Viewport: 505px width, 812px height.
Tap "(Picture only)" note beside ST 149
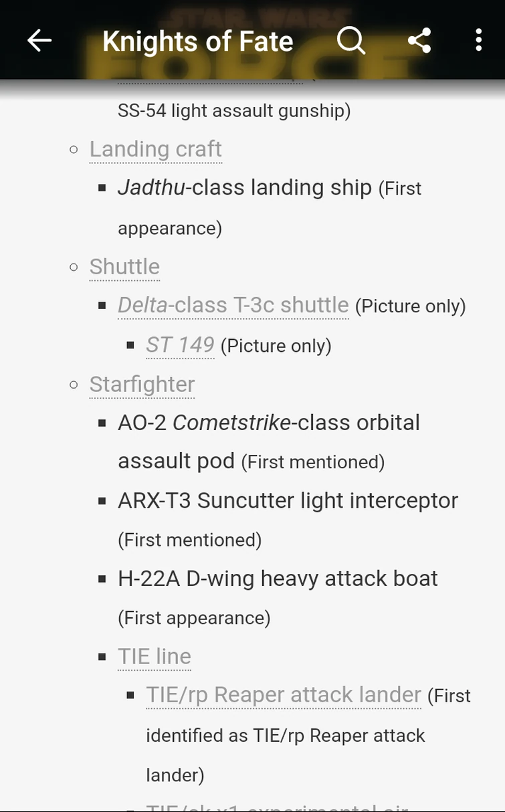[276, 346]
